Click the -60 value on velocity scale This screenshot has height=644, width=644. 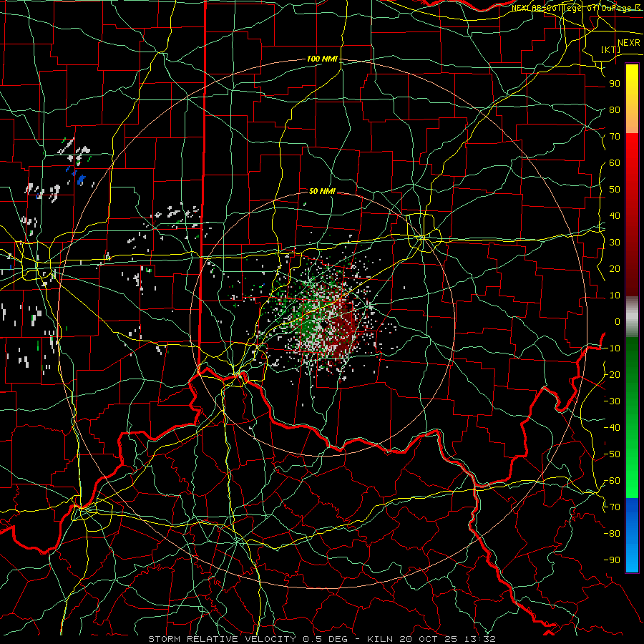tap(612, 481)
